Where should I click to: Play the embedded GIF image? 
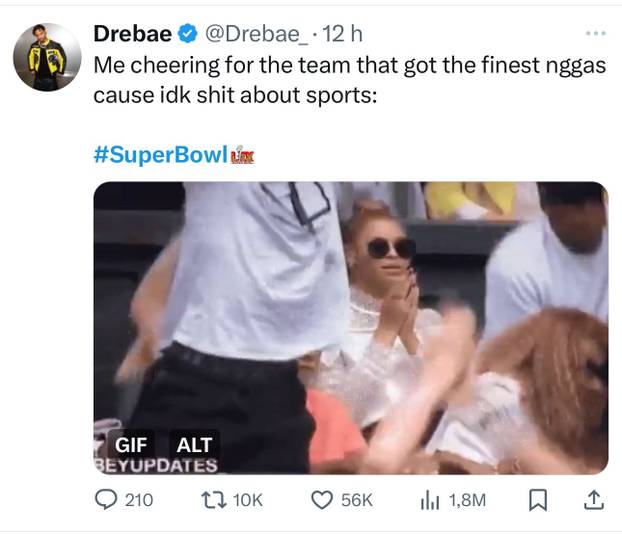pyautogui.click(x=351, y=328)
